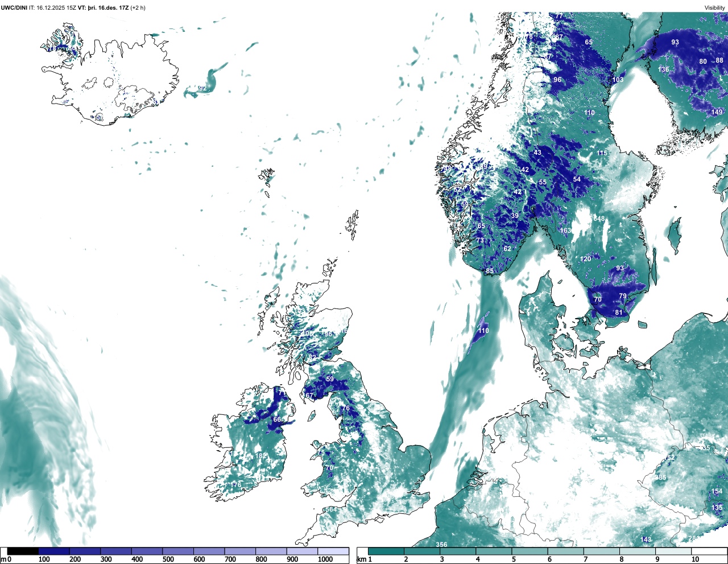The width and height of the screenshot is (728, 564).
Task: Click the '176' value in southwest Ireland
Action: point(235,485)
